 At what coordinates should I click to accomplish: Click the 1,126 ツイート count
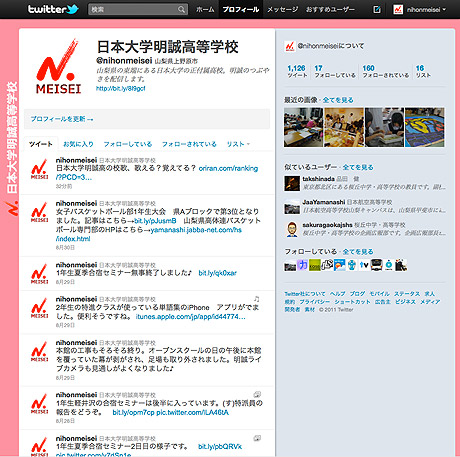[x=297, y=71]
